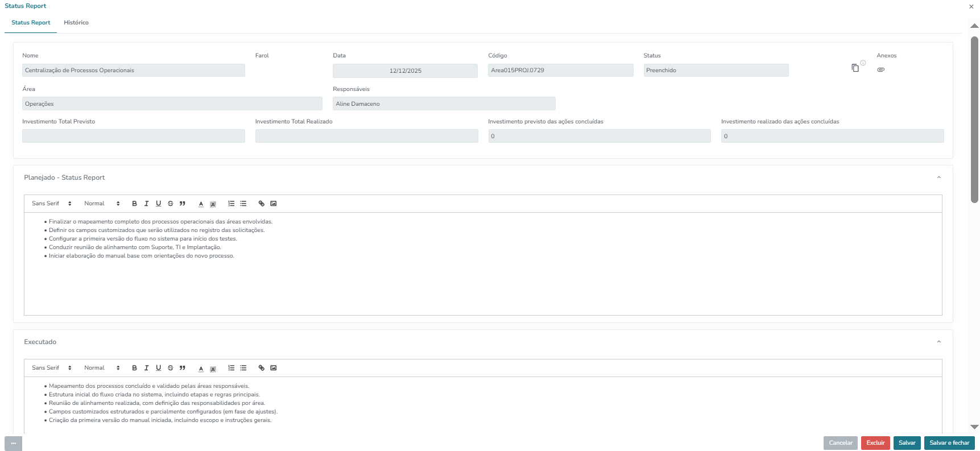Open Sans Serif font dropdown in Planejado

pyautogui.click(x=52, y=204)
